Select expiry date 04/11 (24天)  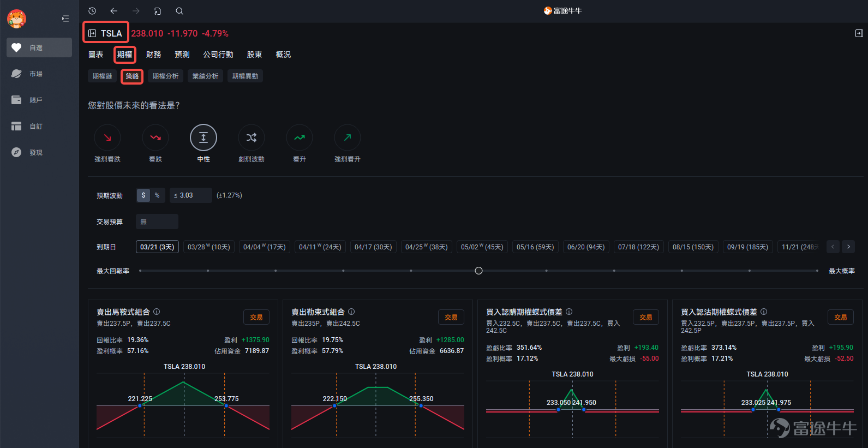[x=320, y=247]
